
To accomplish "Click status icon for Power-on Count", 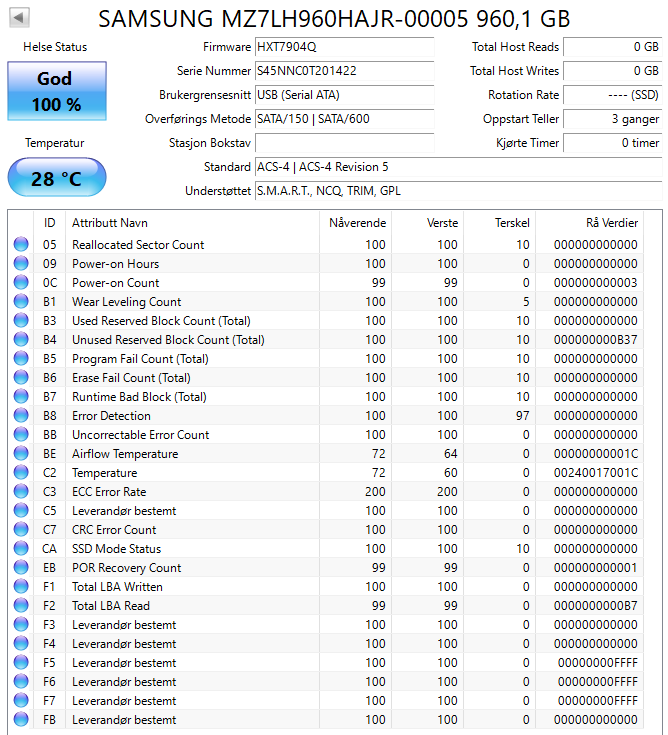I will tap(21, 282).
